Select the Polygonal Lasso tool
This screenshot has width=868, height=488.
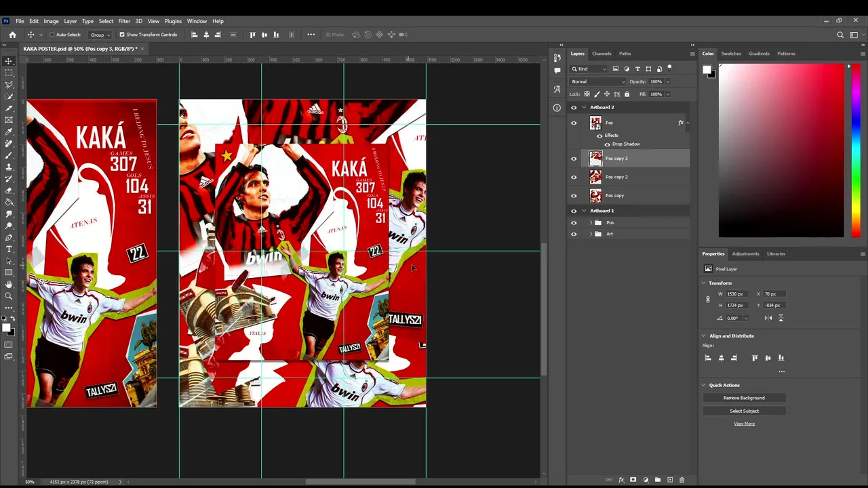pyautogui.click(x=9, y=85)
